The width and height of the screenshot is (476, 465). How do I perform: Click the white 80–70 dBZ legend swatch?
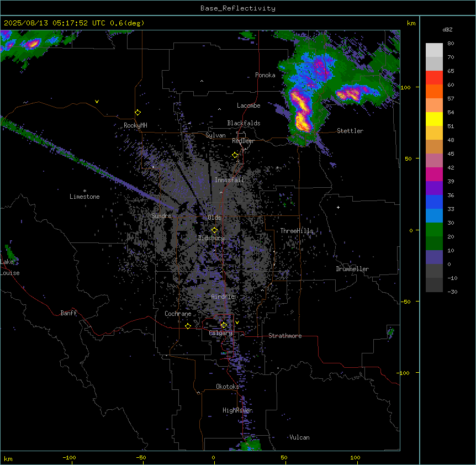(x=434, y=50)
